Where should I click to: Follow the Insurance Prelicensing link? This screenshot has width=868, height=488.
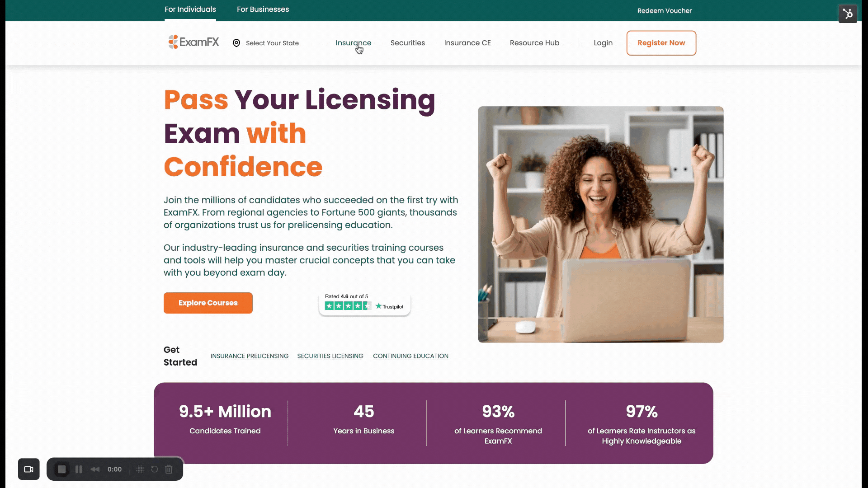pos(250,356)
